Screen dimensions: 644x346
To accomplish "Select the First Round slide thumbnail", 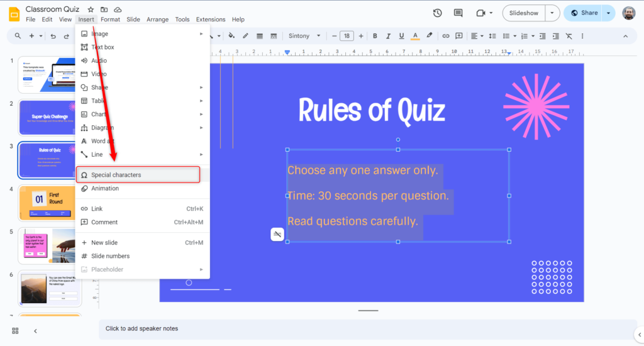I will tap(50, 203).
